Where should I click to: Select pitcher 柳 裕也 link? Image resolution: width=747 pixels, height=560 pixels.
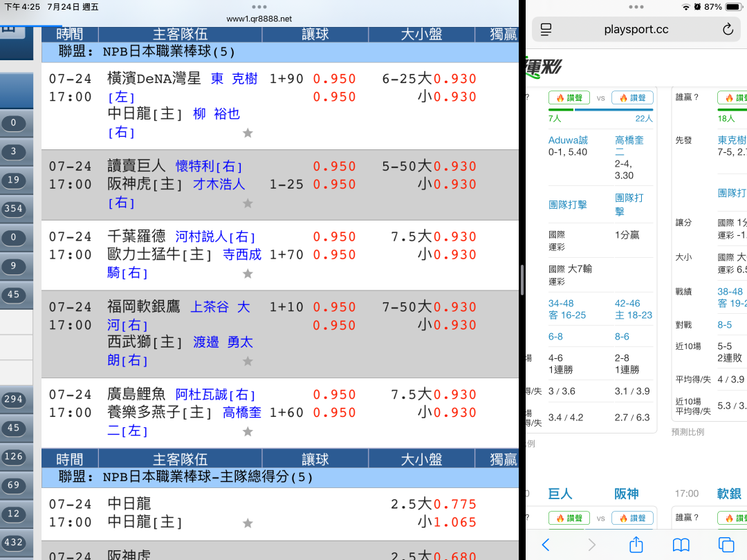pyautogui.click(x=216, y=114)
